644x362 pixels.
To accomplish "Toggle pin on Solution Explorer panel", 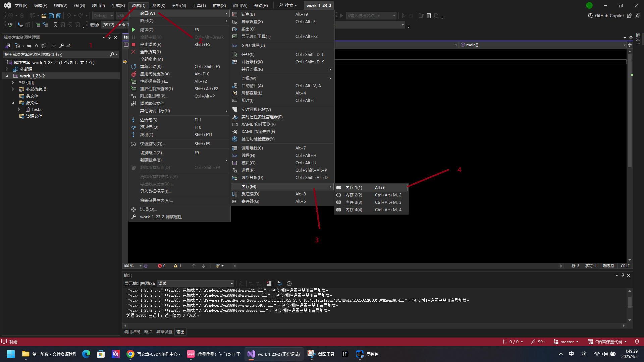I will [110, 37].
